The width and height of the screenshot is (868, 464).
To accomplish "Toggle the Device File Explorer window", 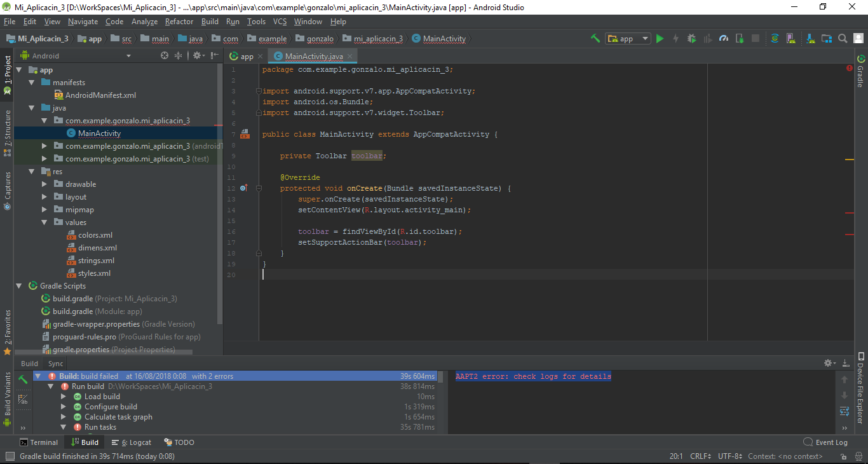I will pyautogui.click(x=861, y=387).
